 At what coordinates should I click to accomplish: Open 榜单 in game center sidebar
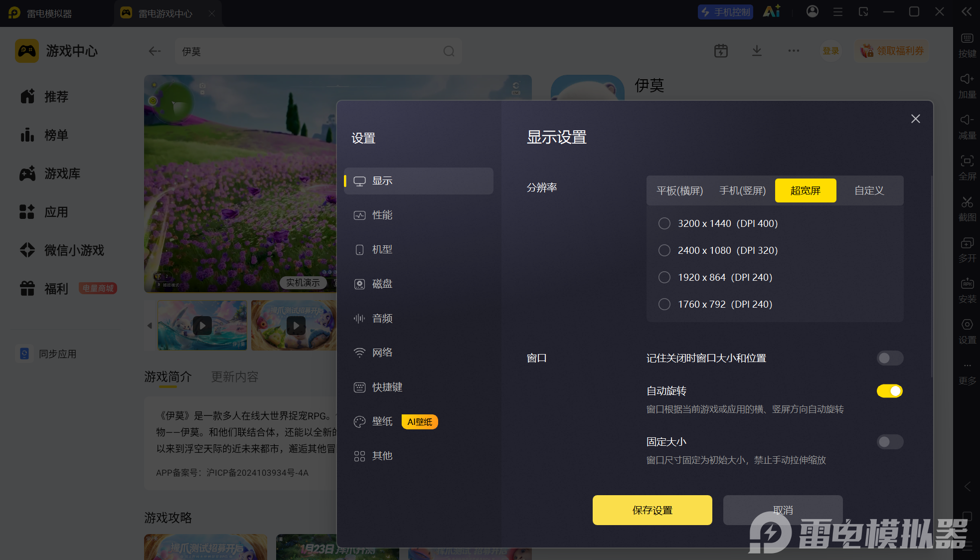coord(44,135)
